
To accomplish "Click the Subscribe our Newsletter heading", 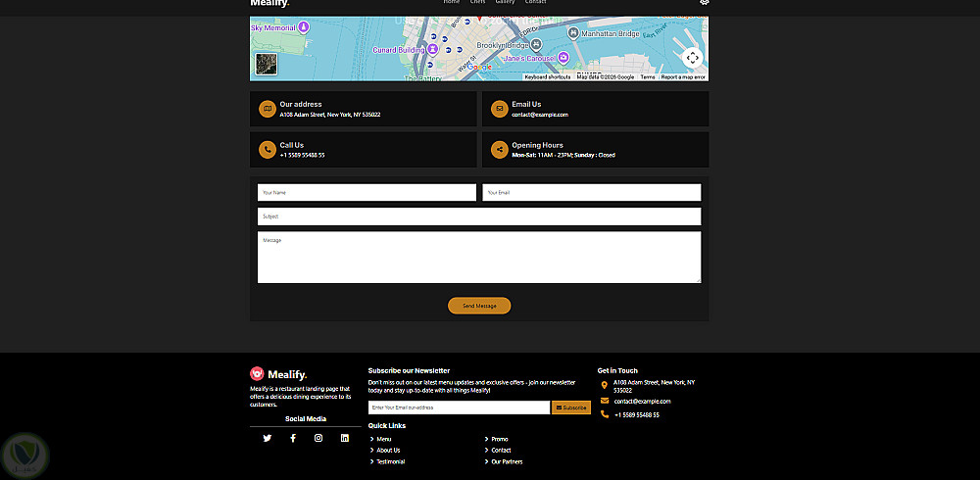I will pos(409,370).
